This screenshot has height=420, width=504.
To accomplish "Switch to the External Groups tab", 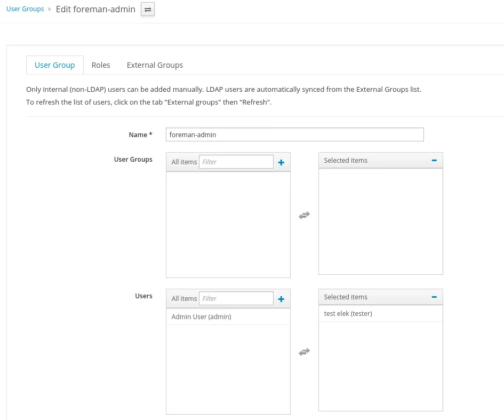I will point(155,65).
